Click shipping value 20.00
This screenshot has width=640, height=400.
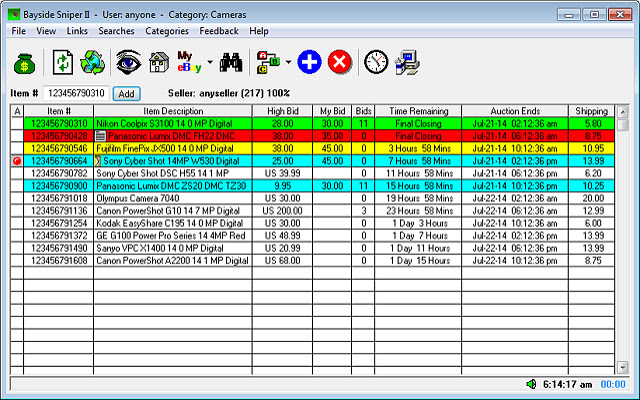pos(593,198)
